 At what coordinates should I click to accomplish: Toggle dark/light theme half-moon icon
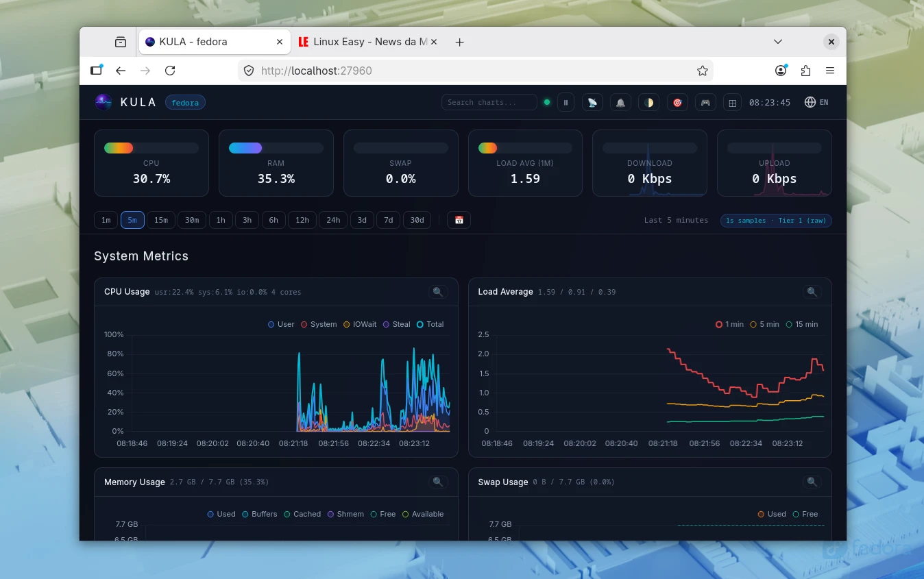(648, 103)
